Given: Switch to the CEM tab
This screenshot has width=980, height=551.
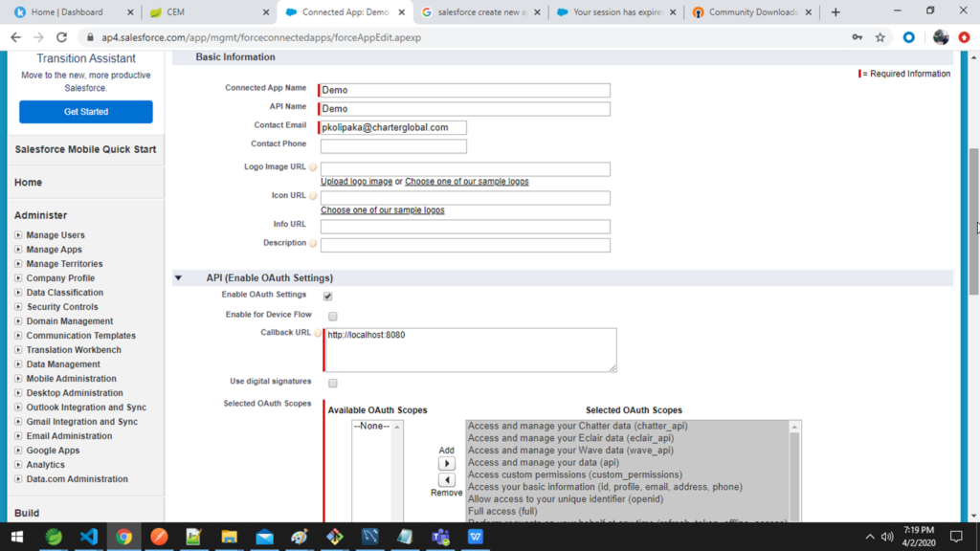Looking at the screenshot, I should 210,11.
